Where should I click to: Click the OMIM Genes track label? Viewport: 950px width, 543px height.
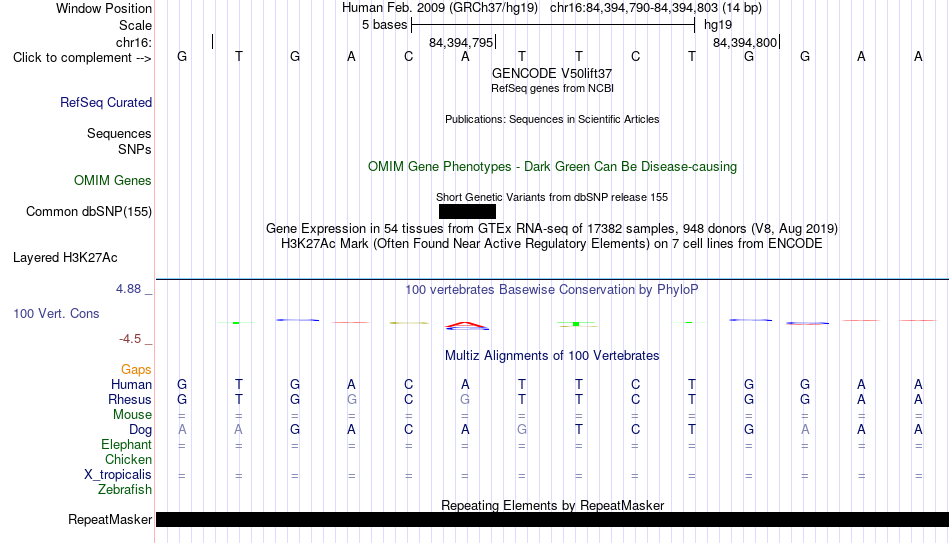(113, 181)
